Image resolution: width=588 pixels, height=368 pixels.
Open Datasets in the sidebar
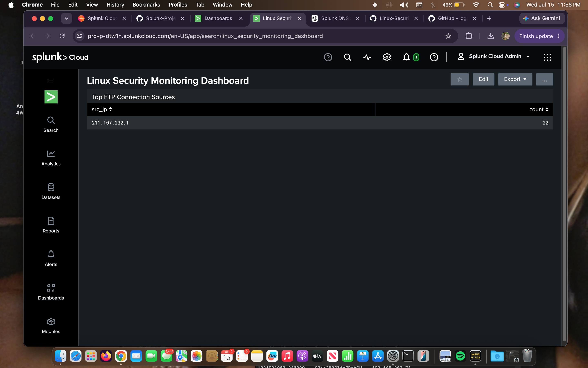tap(51, 192)
